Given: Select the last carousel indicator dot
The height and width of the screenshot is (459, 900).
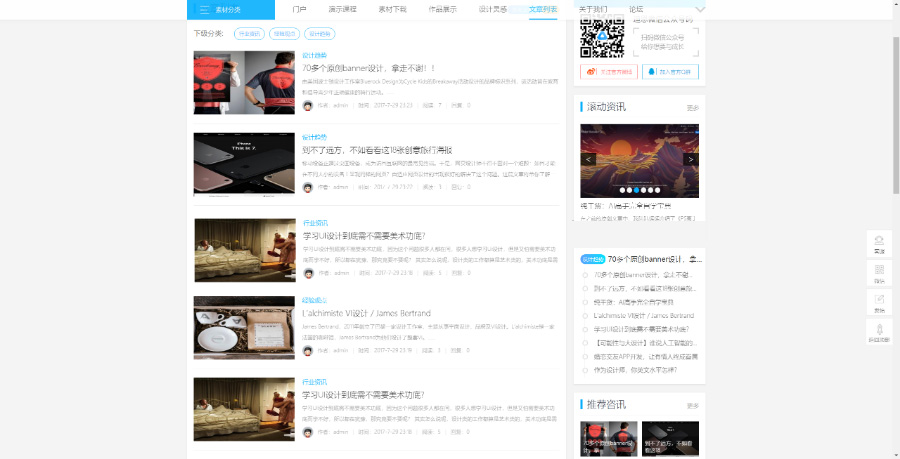Looking at the screenshot, I should (x=657, y=190).
